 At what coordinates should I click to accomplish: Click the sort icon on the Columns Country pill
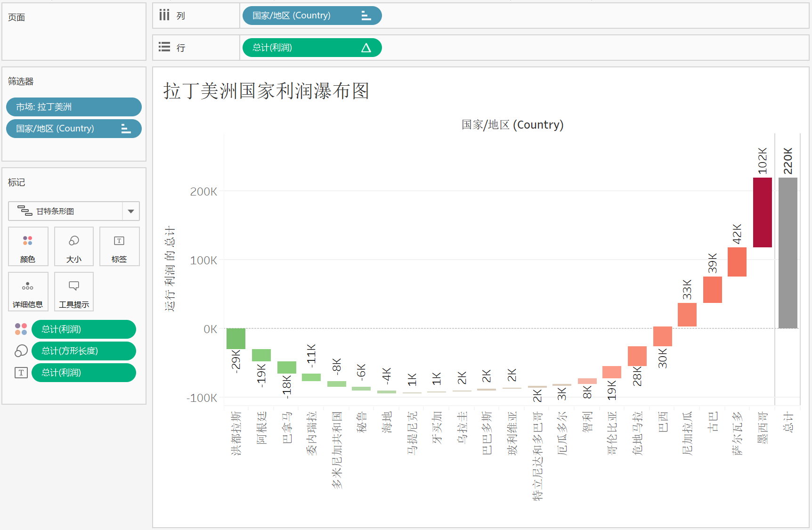[x=365, y=16]
